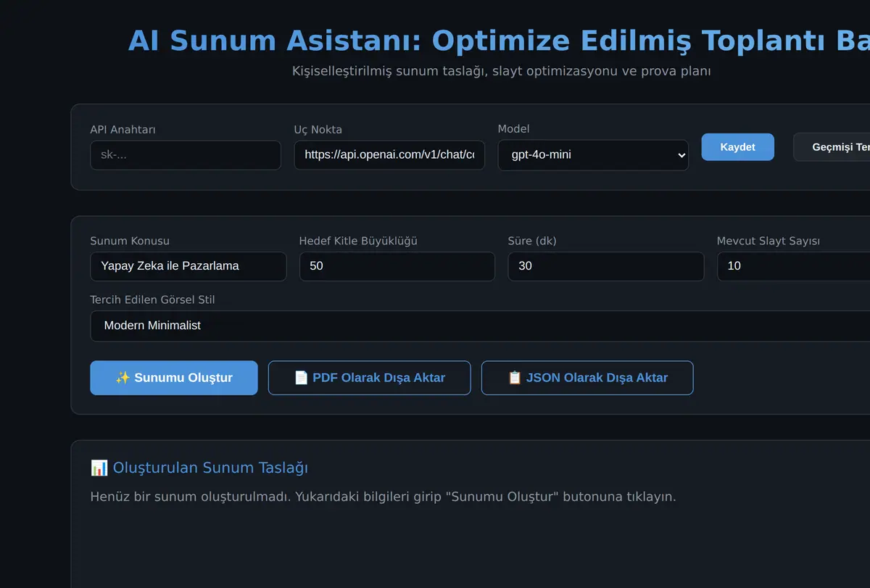The image size is (870, 588).
Task: Open the Tercih Edilen Görsel Stil dropdown
Action: (480, 326)
